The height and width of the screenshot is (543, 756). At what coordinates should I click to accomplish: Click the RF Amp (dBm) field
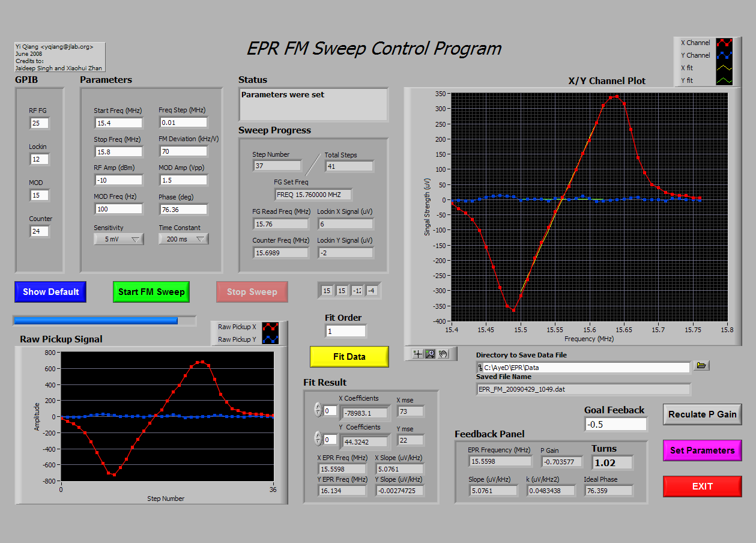pos(118,180)
